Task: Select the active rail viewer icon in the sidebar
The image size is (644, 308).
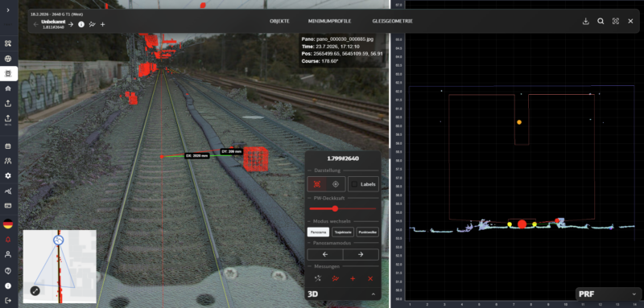Action: pyautogui.click(x=8, y=74)
